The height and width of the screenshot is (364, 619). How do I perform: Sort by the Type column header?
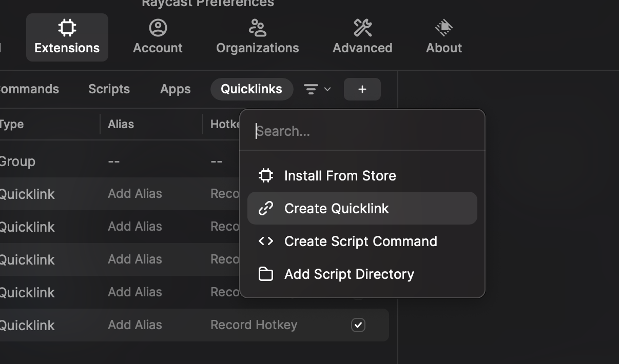[12, 124]
